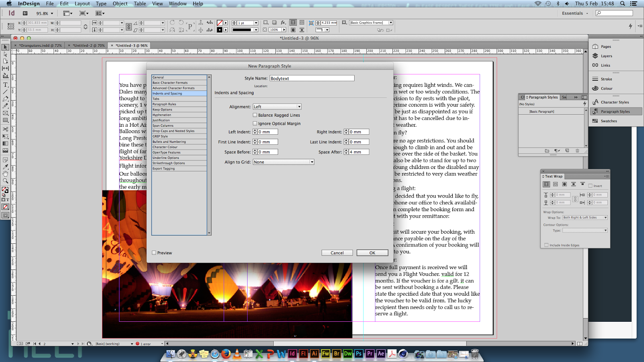Open the stroke weight dropdown in control bar

pos(256,23)
